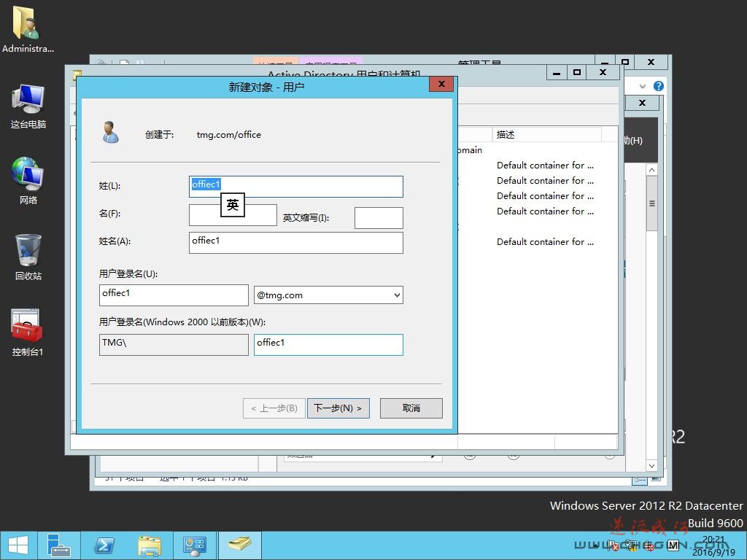This screenshot has height=560, width=747.
Task: Click in the 姓(L) field
Action: (x=296, y=187)
